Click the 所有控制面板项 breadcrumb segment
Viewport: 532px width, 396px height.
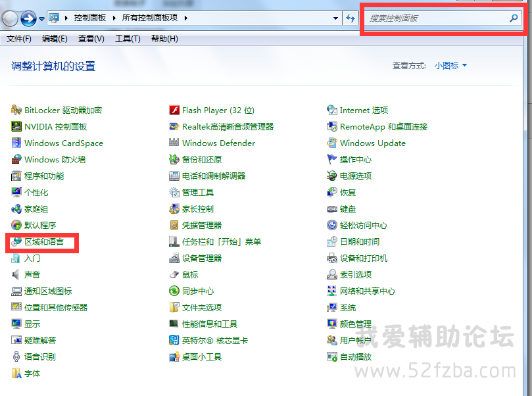pyautogui.click(x=150, y=18)
